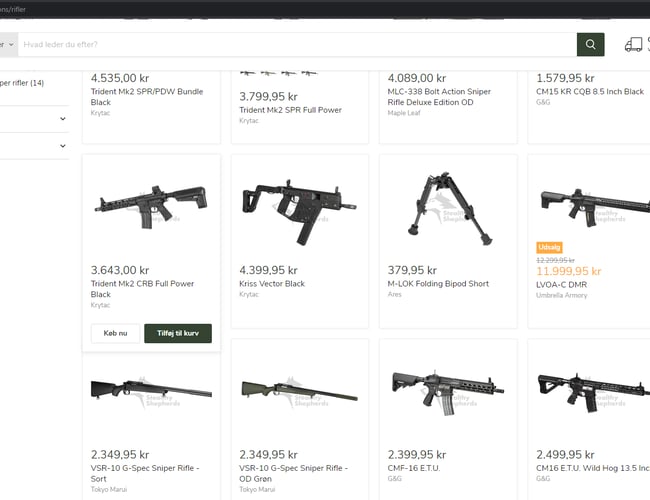Click the green search magnifier button
This screenshot has height=500, width=650.
[x=590, y=44]
